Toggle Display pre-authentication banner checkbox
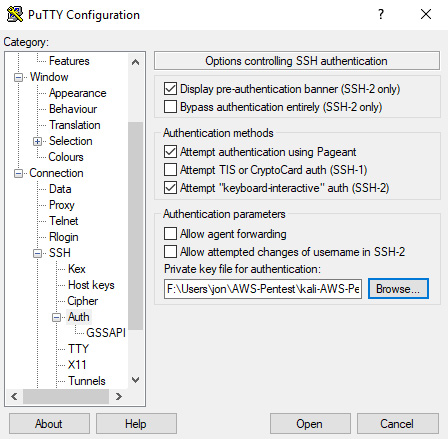Viewport: 448px width, 439px height. [170, 89]
